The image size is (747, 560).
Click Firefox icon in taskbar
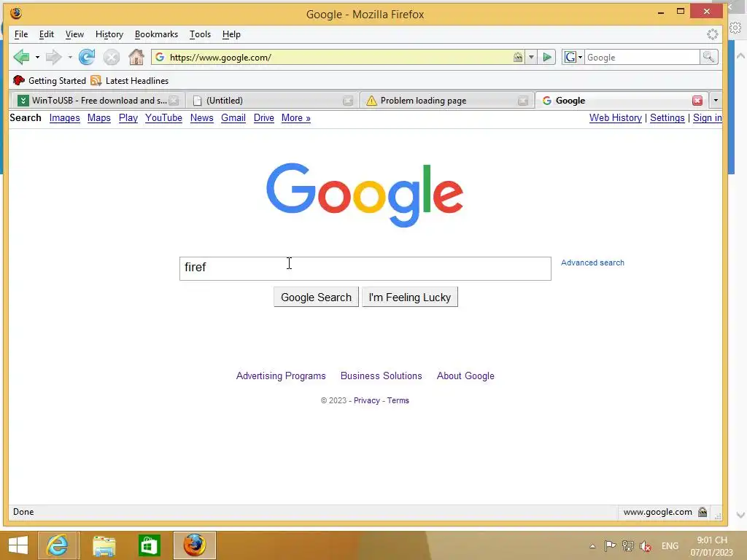click(x=194, y=545)
